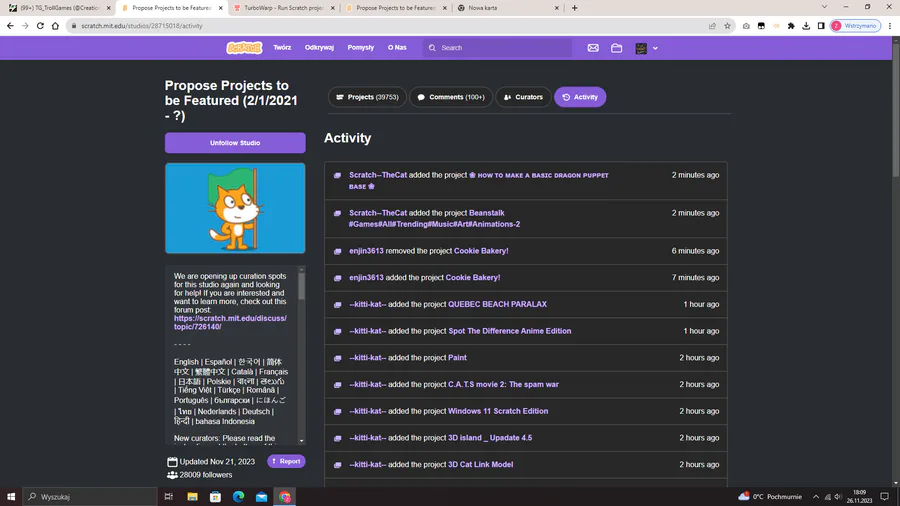
Task: Click the Wstrzymano profile button
Action: coord(855,26)
